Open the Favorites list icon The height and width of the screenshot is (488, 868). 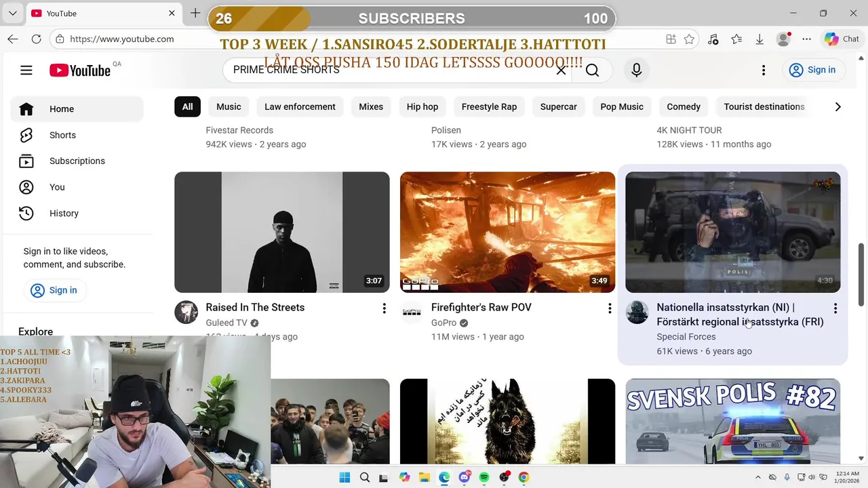[x=736, y=39]
